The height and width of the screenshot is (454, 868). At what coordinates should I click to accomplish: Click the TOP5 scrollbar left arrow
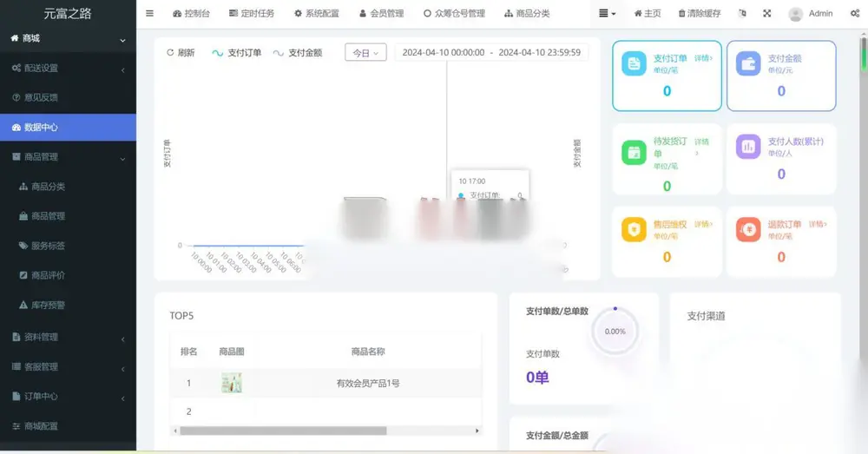click(x=175, y=431)
